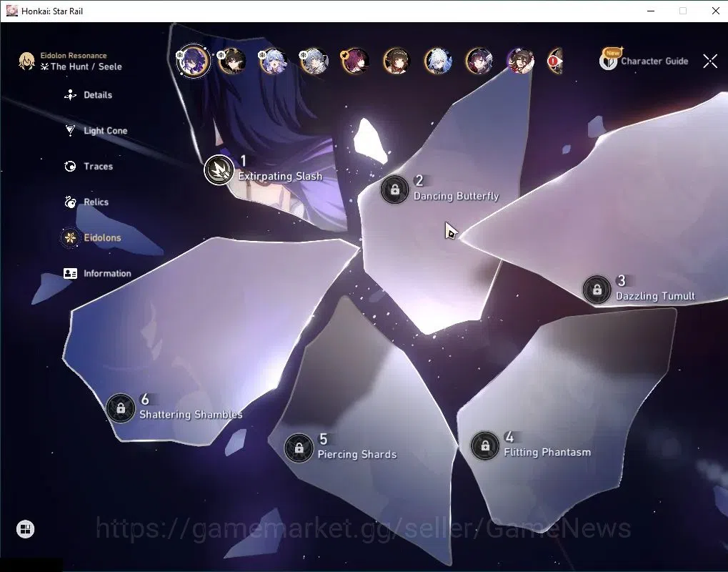Click the Character Guide shield icon

tap(608, 61)
